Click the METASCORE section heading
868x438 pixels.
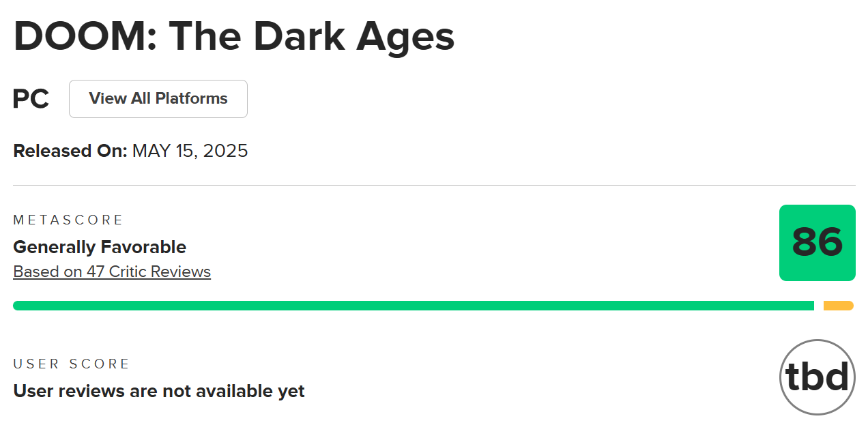point(68,220)
